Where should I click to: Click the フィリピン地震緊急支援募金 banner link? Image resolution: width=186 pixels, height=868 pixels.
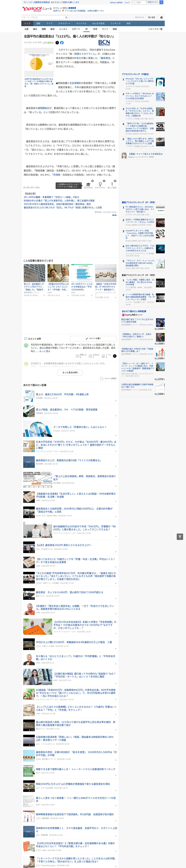(x=51, y=2)
